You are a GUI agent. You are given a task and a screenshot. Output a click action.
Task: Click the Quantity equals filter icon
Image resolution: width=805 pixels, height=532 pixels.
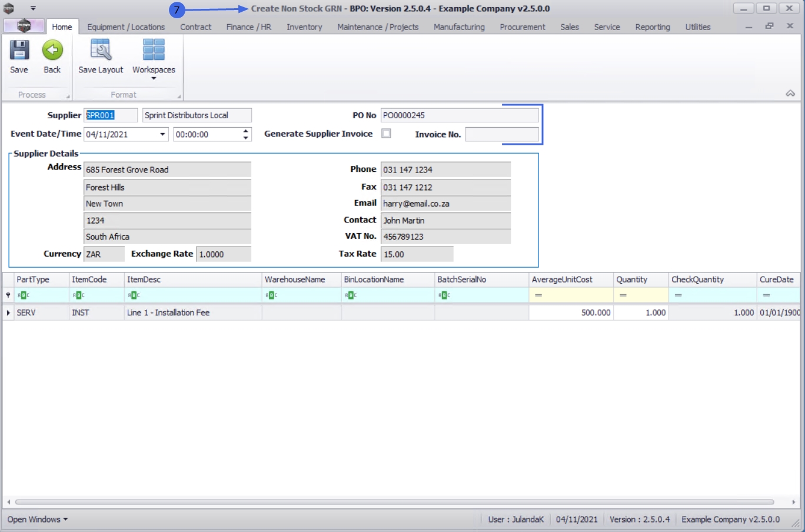(623, 295)
